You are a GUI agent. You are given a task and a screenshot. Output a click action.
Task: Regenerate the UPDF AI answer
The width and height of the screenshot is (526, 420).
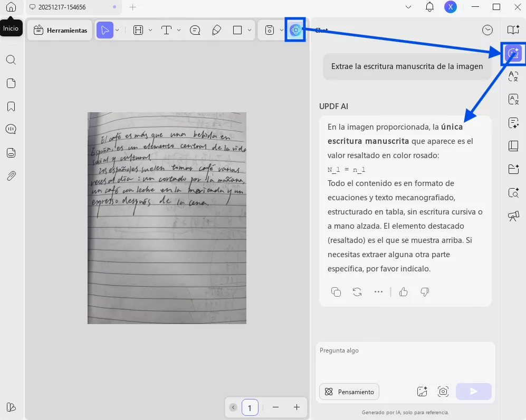(357, 292)
